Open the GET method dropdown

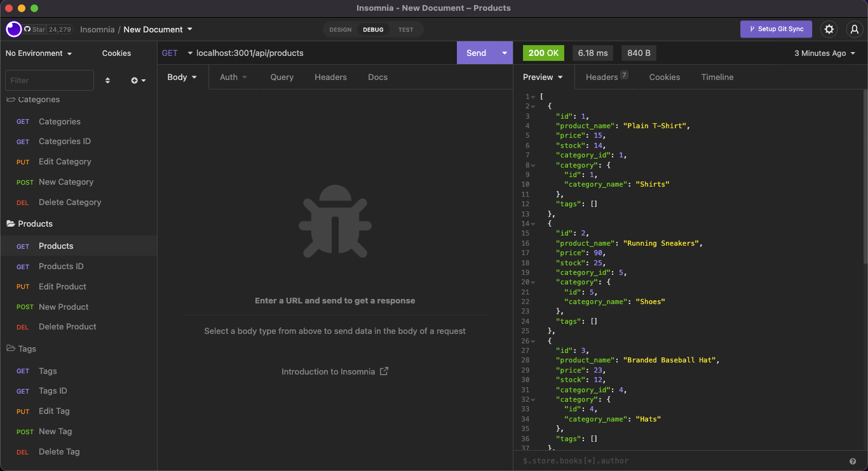coord(177,53)
